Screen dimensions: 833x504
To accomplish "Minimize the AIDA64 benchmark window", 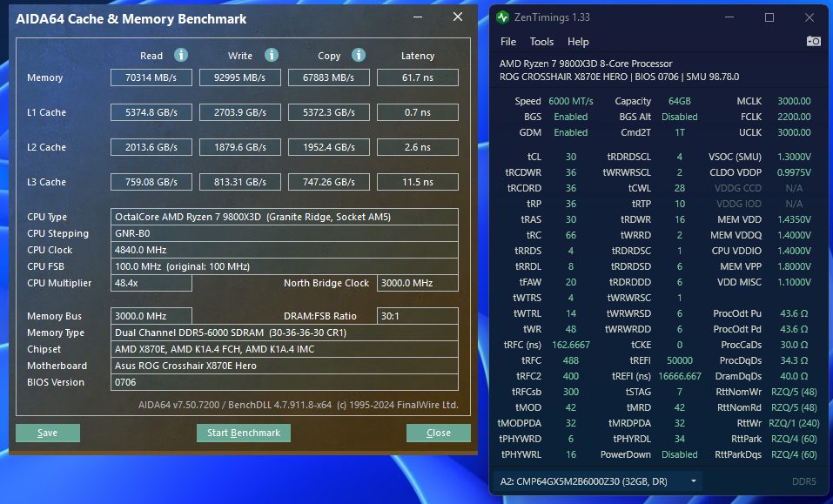I will [418, 17].
